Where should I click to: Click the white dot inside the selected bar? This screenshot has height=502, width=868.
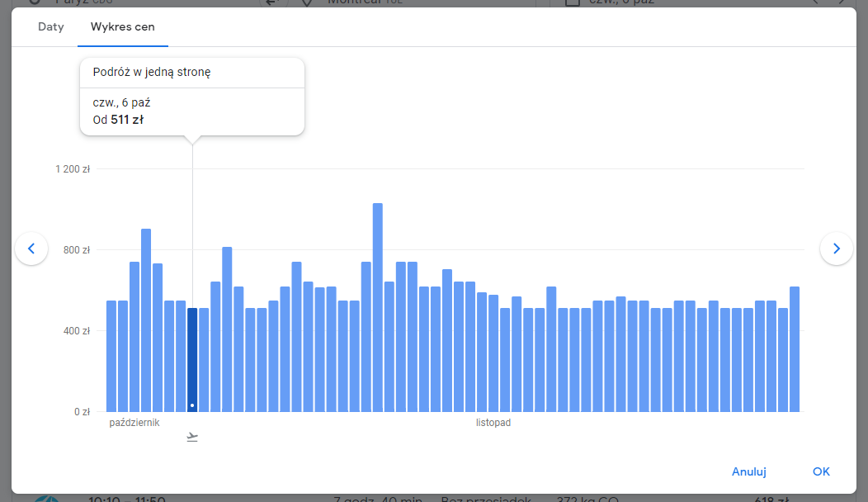click(x=192, y=405)
